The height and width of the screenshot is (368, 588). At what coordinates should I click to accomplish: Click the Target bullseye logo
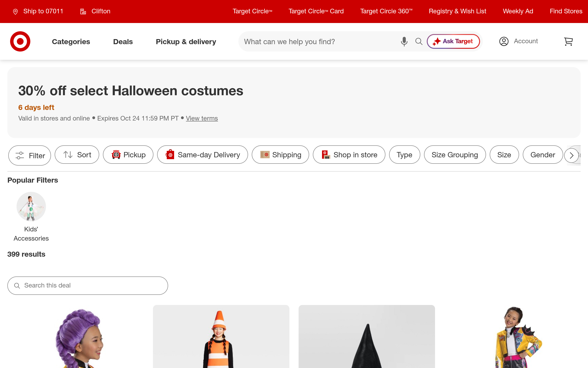point(20,41)
